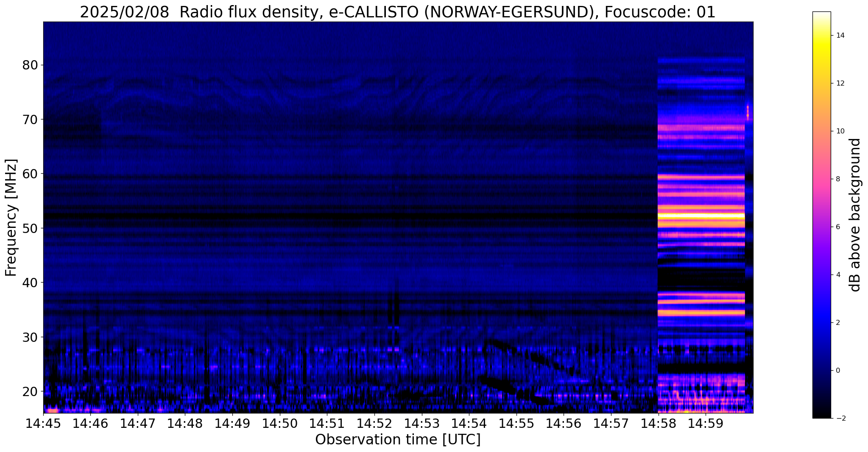Image resolution: width=868 pixels, height=452 pixels.
Task: Click the colorbar tick label 6
Action: (x=837, y=227)
